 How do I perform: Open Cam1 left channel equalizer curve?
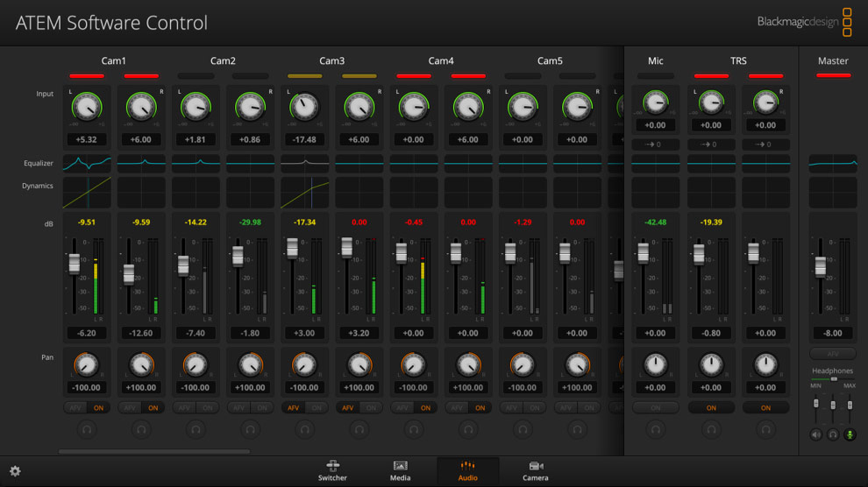[87, 163]
